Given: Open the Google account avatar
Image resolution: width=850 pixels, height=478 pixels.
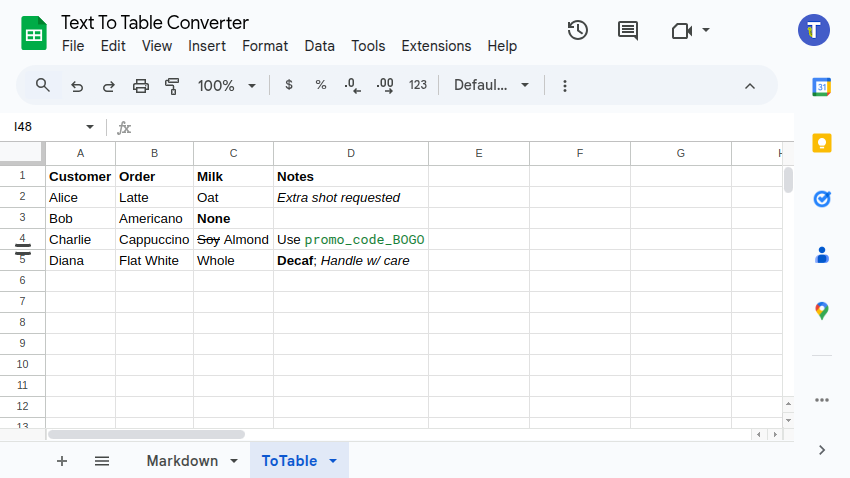Looking at the screenshot, I should 813,30.
